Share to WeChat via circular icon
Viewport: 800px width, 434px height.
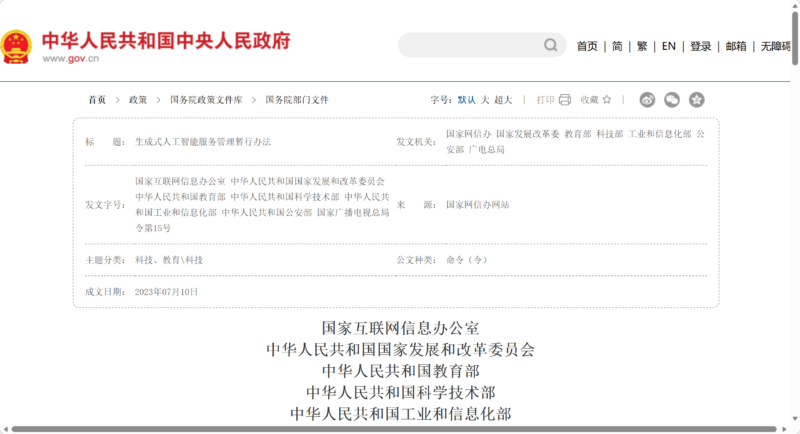672,100
